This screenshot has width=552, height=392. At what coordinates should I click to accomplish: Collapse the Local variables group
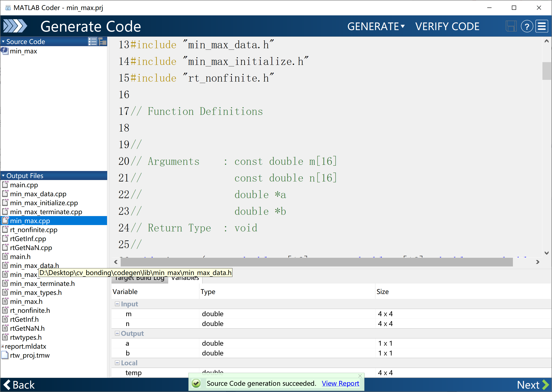(117, 363)
